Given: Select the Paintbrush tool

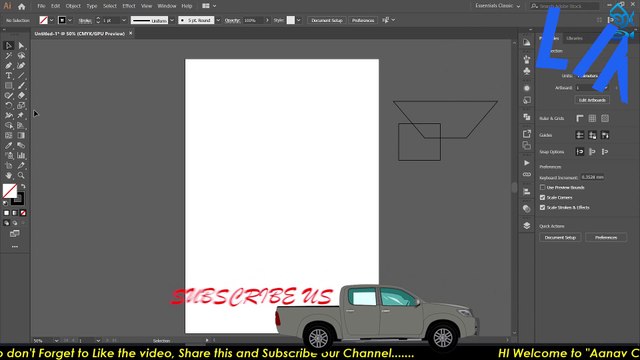Looking at the screenshot, I should 21,86.
